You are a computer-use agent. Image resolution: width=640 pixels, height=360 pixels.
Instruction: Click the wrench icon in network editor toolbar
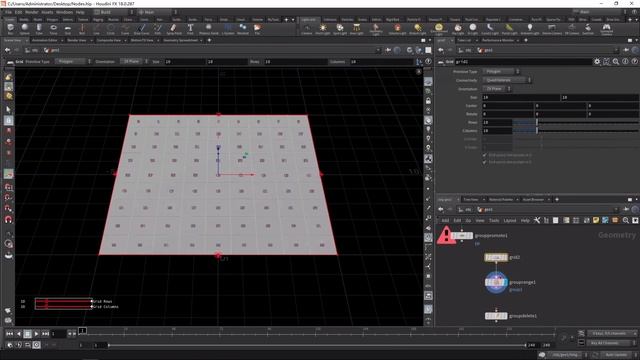(x=537, y=220)
